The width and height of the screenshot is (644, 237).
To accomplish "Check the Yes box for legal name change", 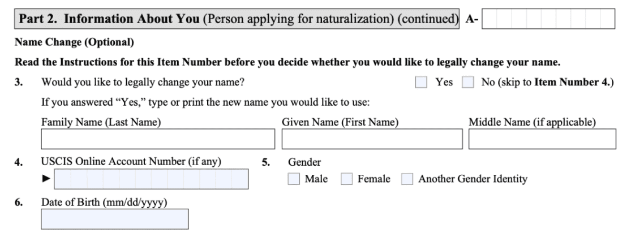I will [x=421, y=83].
